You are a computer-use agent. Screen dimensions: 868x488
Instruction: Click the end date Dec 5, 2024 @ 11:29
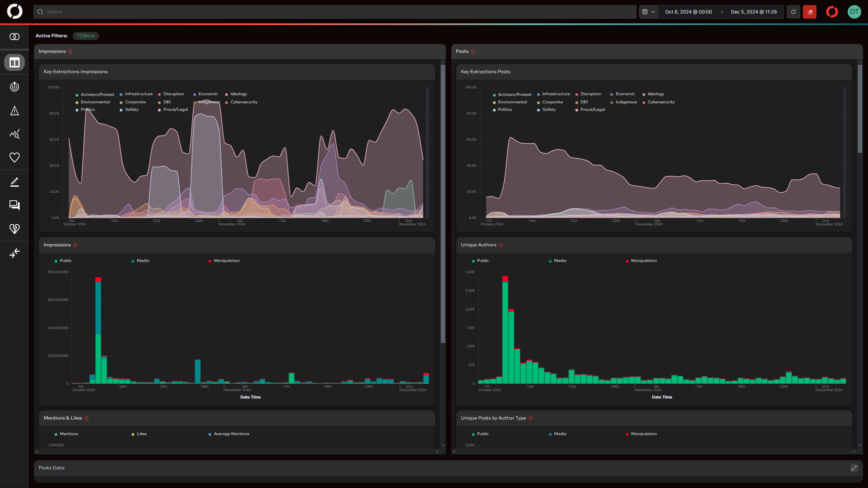pos(754,12)
